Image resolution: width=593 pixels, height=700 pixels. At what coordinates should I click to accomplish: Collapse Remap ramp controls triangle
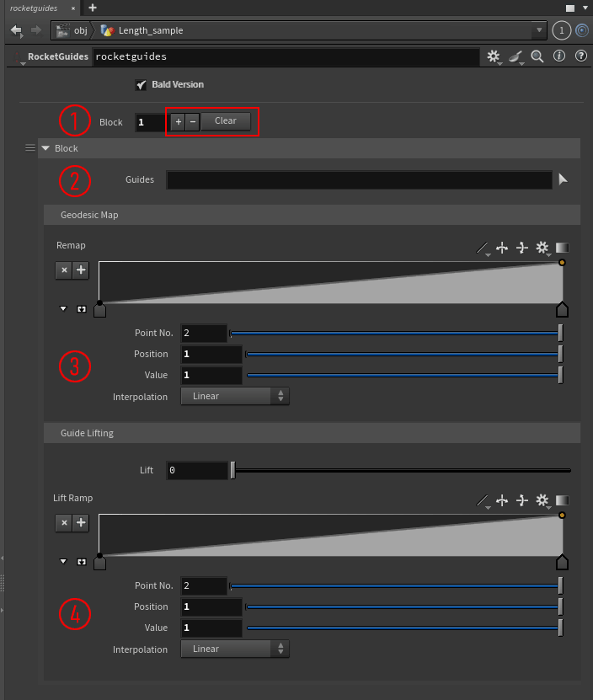(63, 308)
